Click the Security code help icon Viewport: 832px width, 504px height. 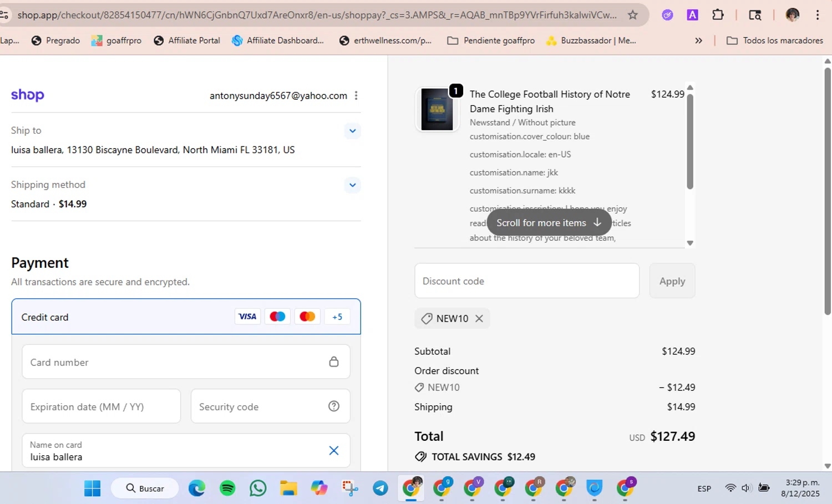(x=334, y=406)
